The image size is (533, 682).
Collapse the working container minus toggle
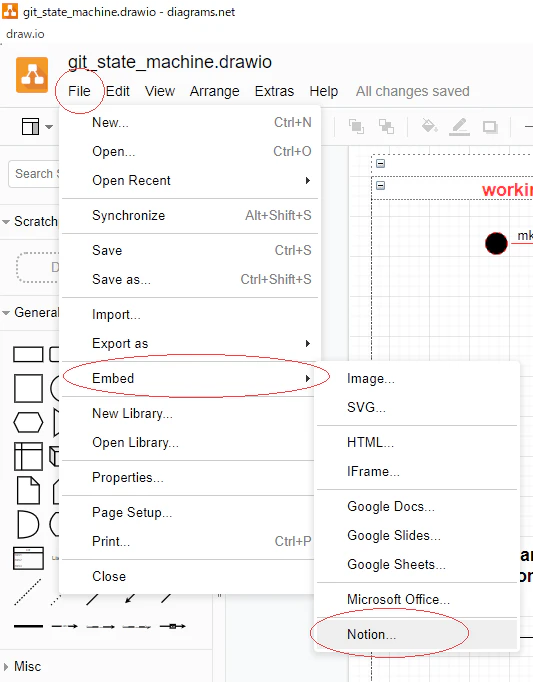pyautogui.click(x=380, y=186)
